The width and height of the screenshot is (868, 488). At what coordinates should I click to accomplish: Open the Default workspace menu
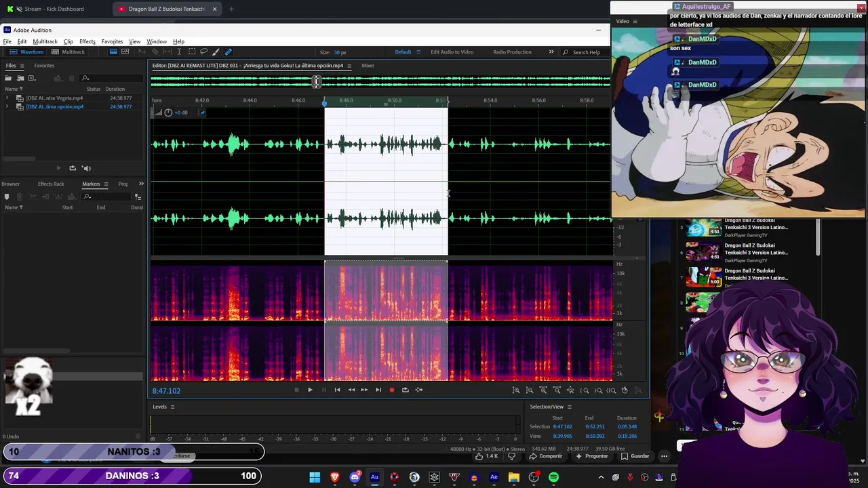(x=418, y=52)
